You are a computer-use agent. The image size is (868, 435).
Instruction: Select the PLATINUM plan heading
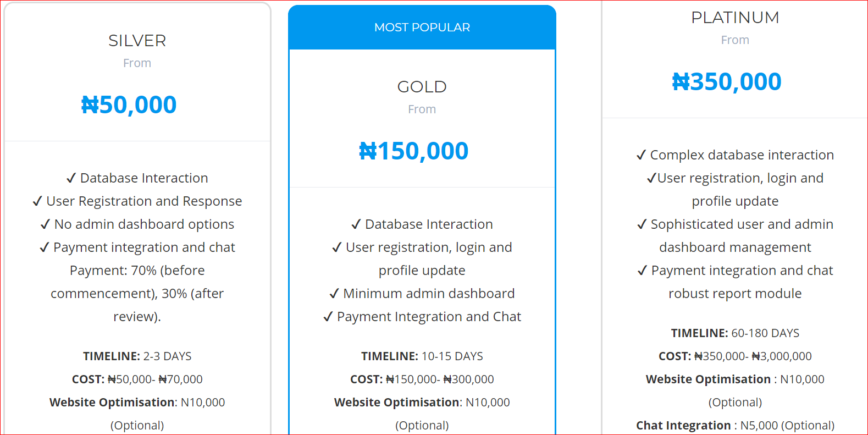click(x=735, y=18)
